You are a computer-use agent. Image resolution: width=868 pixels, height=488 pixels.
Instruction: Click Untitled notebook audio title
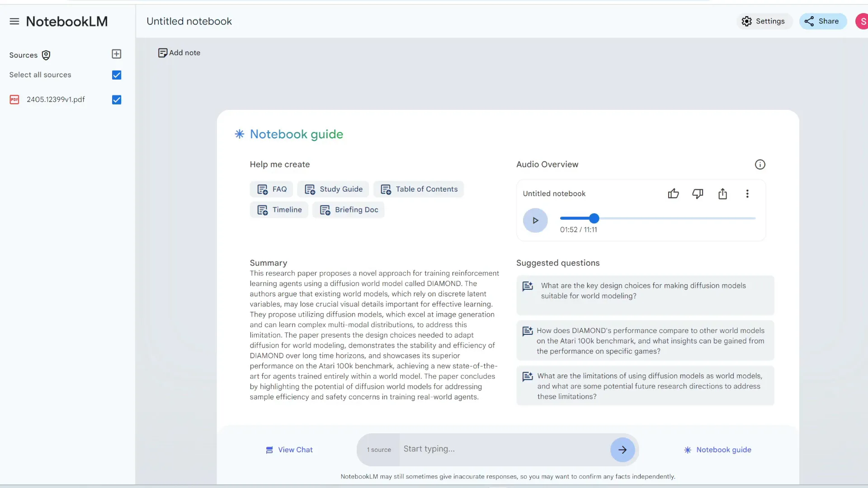click(x=554, y=194)
